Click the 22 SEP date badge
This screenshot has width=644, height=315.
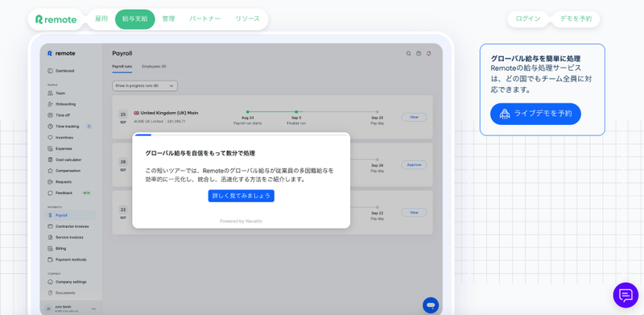pos(123,212)
